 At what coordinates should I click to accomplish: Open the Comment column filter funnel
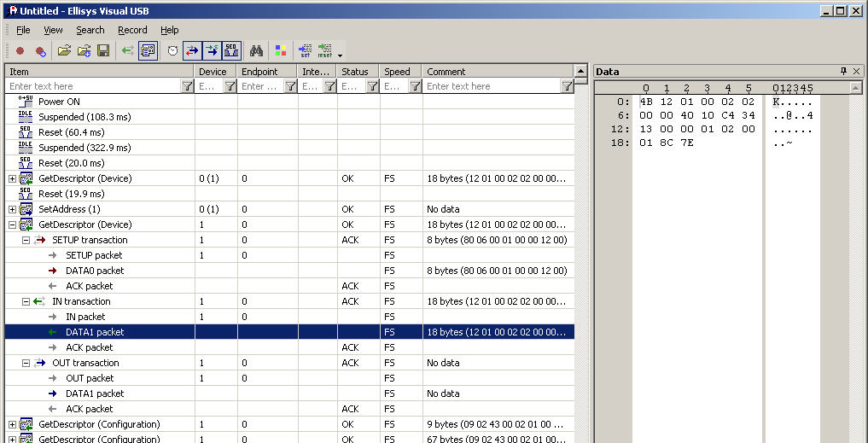click(x=567, y=86)
